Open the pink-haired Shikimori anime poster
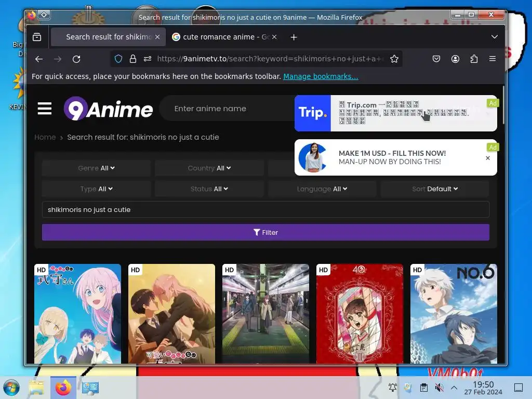 tap(78, 314)
